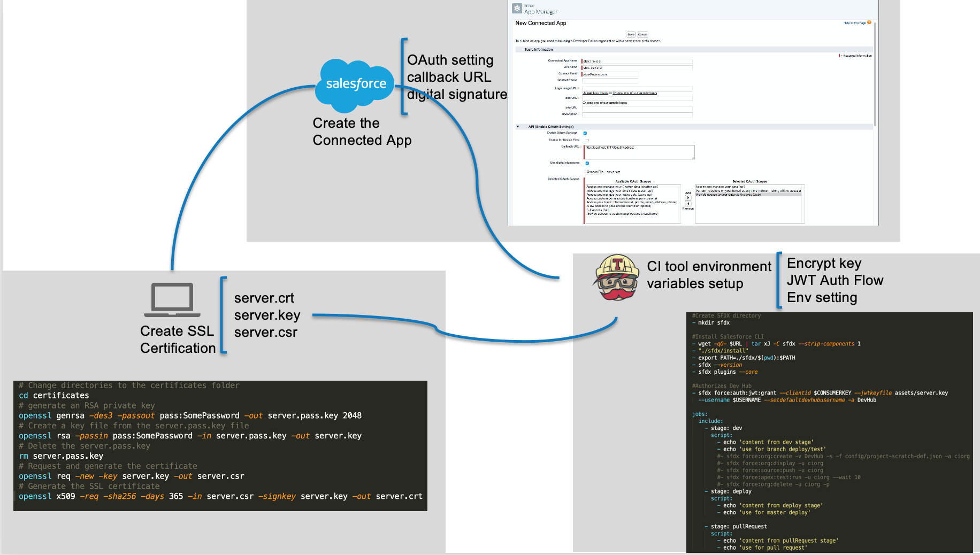
Task: Click the 'Create SSL Certification' label
Action: [x=178, y=340]
